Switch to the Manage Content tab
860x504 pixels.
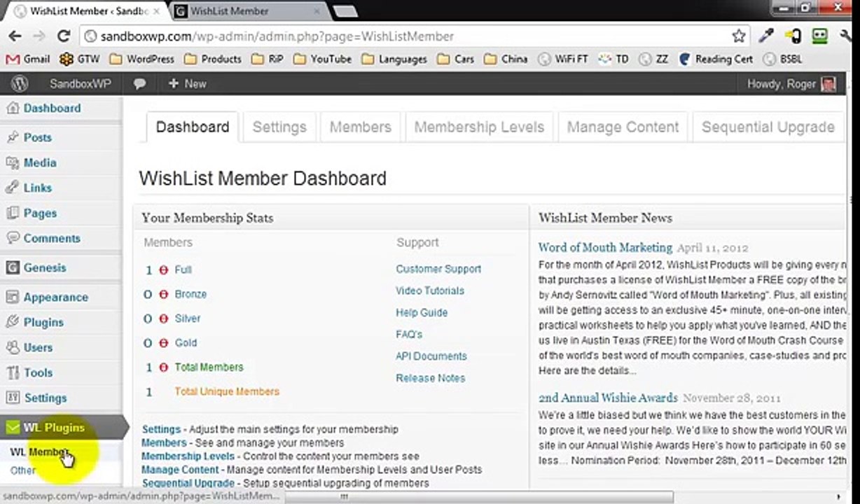click(623, 127)
